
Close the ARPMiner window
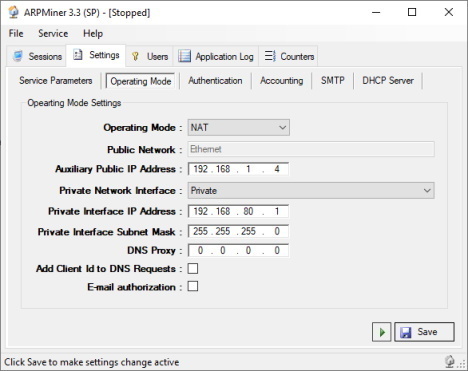pyautogui.click(x=449, y=12)
